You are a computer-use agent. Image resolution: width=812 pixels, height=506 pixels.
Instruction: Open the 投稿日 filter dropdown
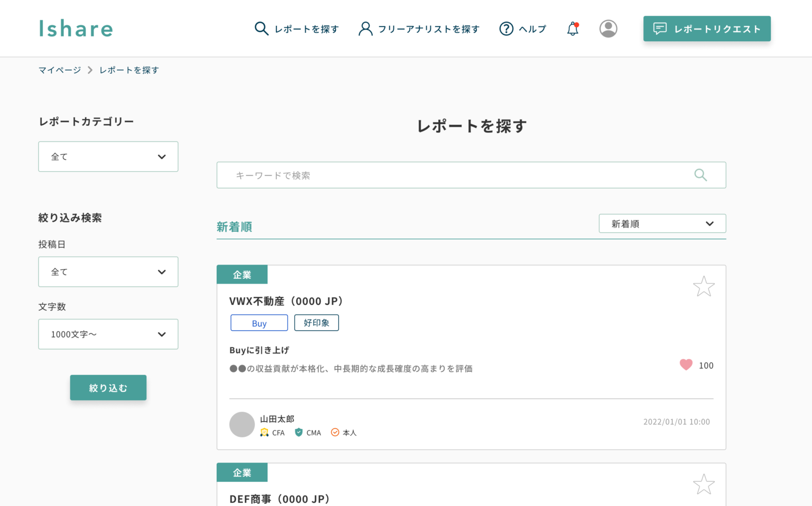click(x=108, y=271)
